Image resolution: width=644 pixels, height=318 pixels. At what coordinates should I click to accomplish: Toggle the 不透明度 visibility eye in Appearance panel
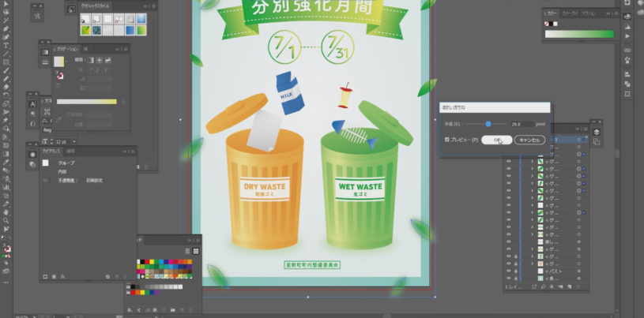click(x=46, y=181)
